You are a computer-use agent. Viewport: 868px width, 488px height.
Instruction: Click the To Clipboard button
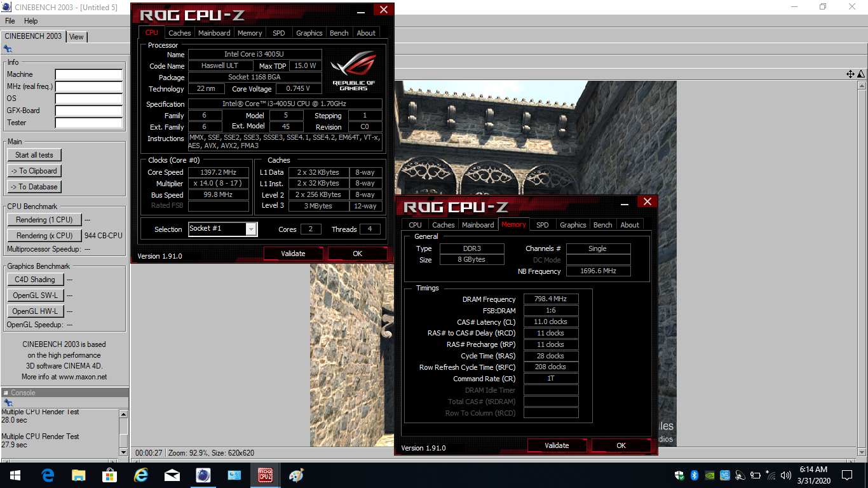[x=34, y=171]
